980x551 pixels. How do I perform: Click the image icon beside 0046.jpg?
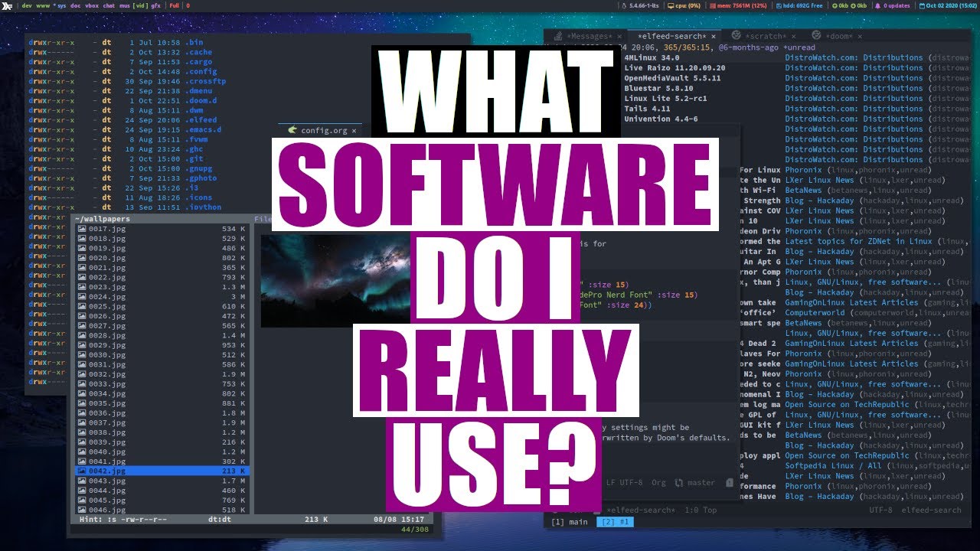pos(82,510)
